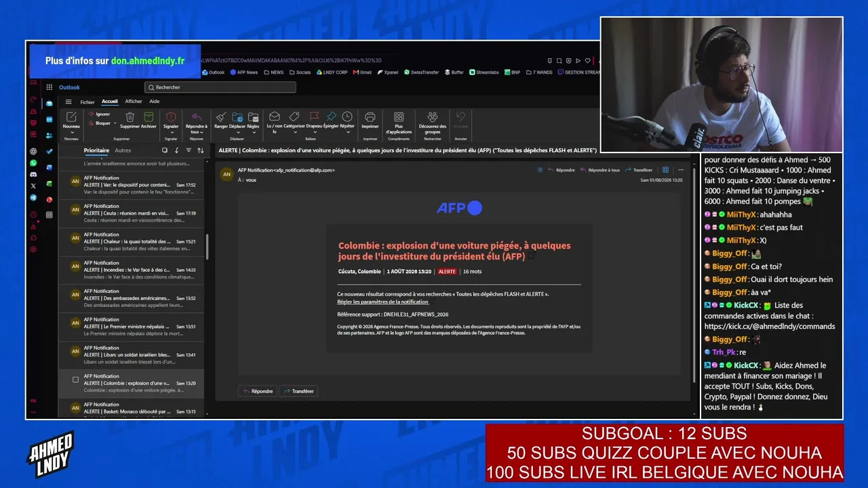Screen dimensions: 868x488
Task: Expand the Règles dropdown arrow
Action: (x=253, y=132)
